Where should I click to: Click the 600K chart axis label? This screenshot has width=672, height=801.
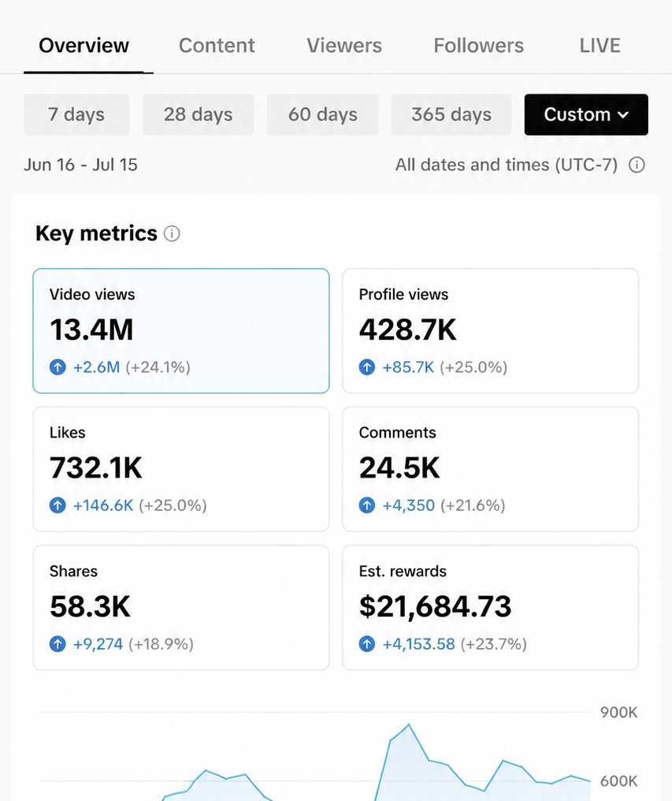pos(619,781)
